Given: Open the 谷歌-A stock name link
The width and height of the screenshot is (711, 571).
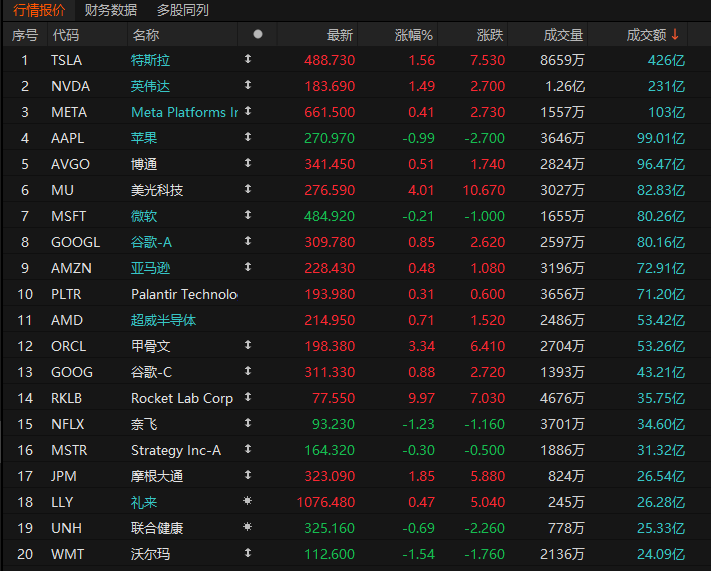Looking at the screenshot, I should (151, 242).
